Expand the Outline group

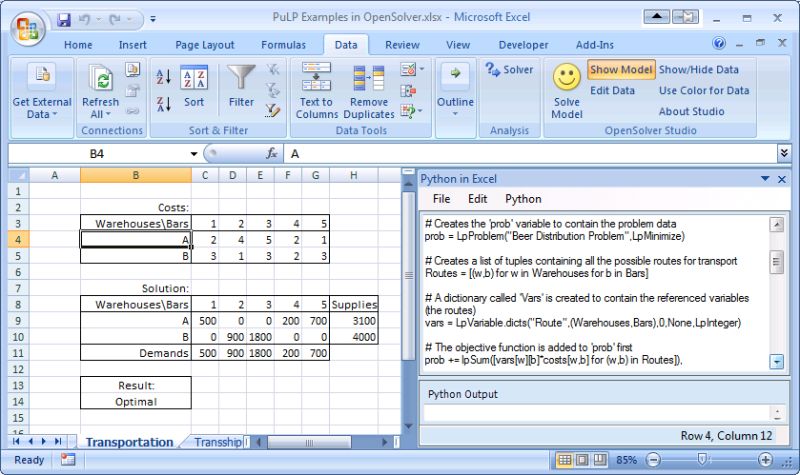point(455,90)
